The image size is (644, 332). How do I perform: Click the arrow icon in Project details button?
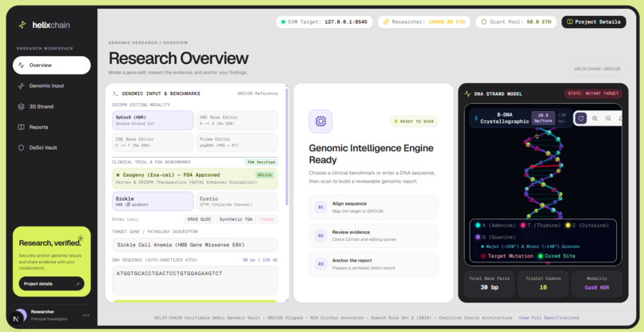(x=78, y=284)
